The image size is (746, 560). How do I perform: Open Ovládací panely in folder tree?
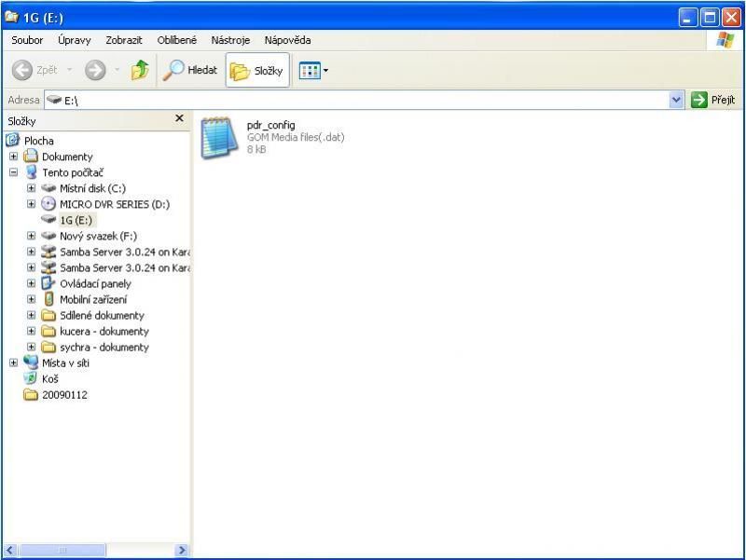pos(95,283)
